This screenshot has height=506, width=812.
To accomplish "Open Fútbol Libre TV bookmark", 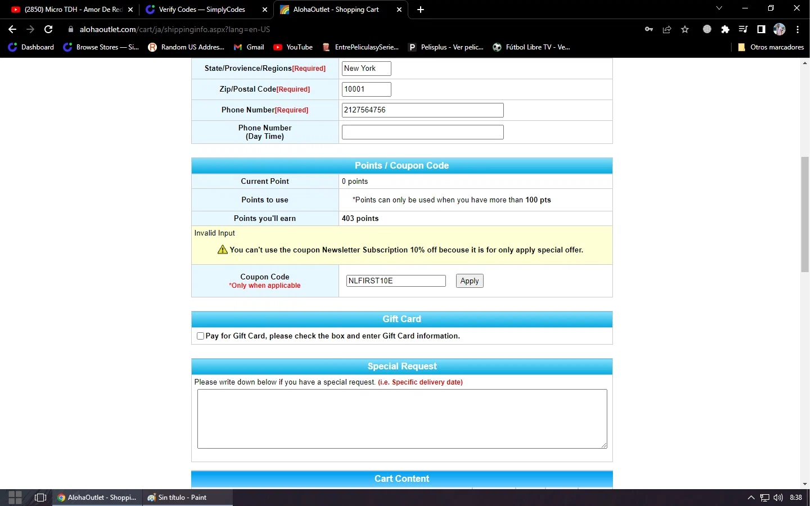I will (x=531, y=47).
